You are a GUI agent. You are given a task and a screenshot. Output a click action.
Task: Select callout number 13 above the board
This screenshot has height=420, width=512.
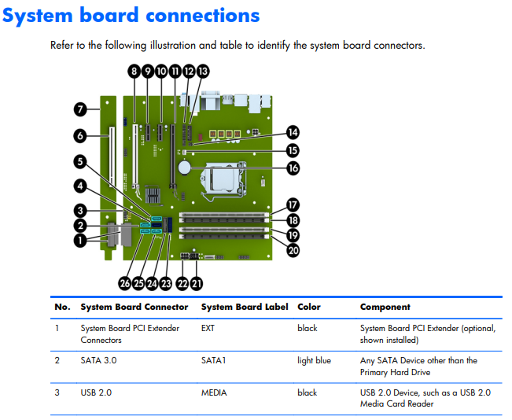203,72
